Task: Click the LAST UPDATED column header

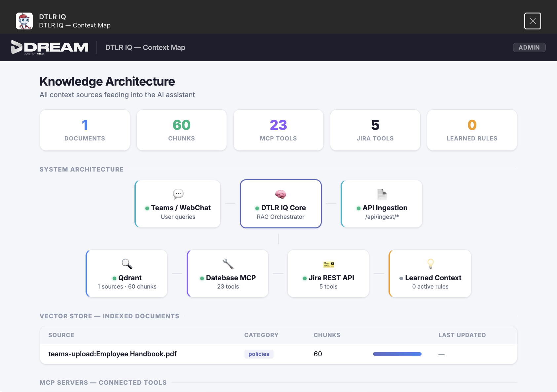Action: click(462, 335)
